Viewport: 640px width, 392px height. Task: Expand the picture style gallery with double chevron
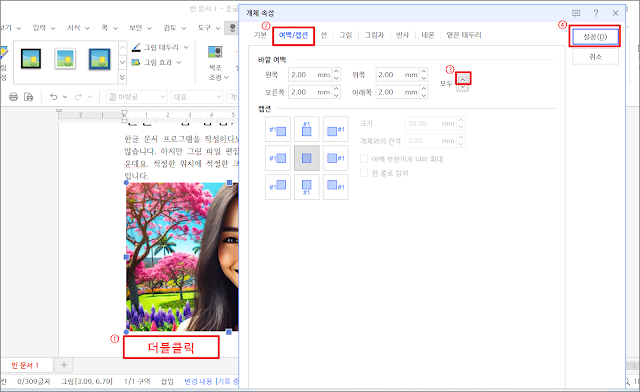click(x=122, y=77)
